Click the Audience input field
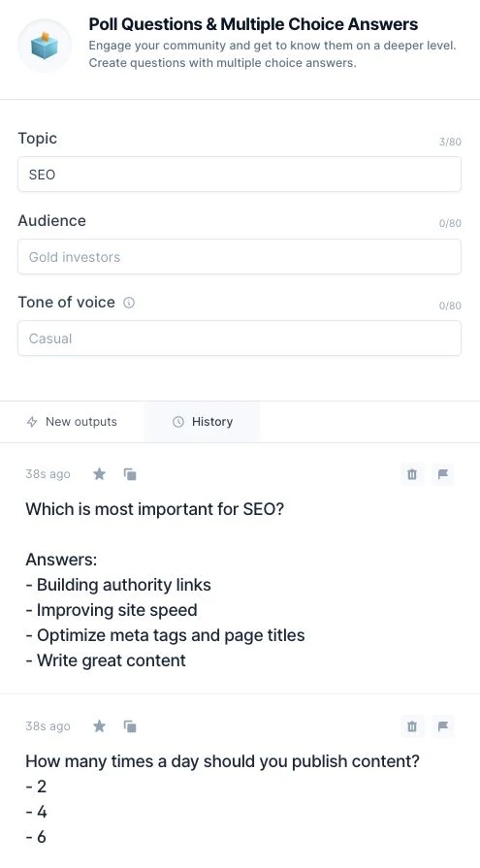480x868 pixels. 240,257
